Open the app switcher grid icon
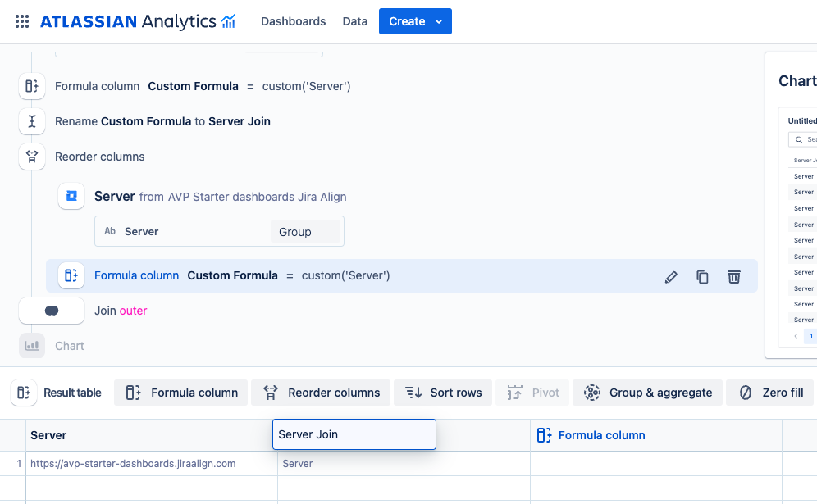The width and height of the screenshot is (817, 504). [x=22, y=21]
